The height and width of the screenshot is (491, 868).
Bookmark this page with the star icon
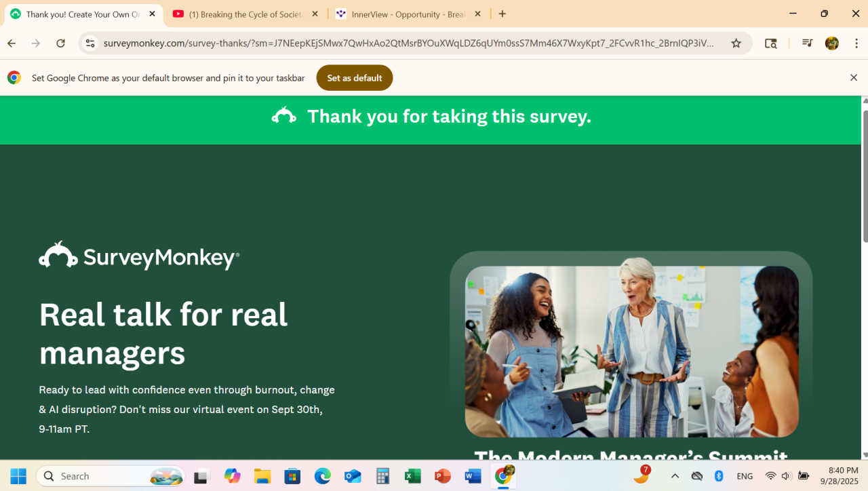(736, 43)
